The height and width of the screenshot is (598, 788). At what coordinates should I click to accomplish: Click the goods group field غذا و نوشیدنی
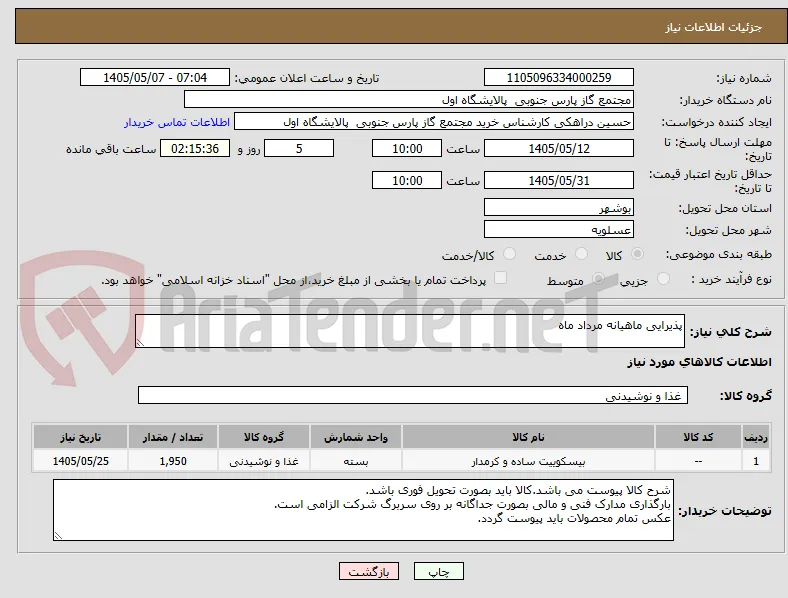pyautogui.click(x=413, y=395)
